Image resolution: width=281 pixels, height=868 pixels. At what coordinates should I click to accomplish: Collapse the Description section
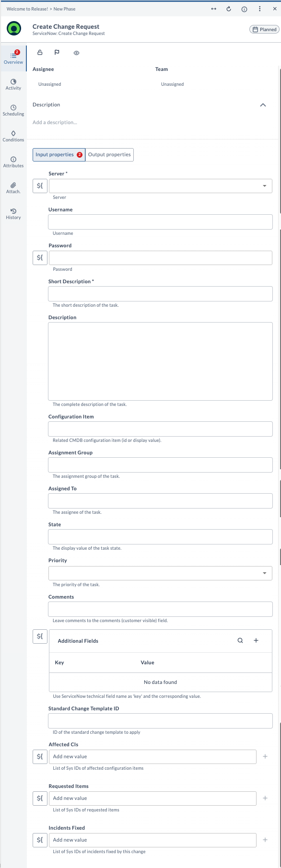coord(263,104)
